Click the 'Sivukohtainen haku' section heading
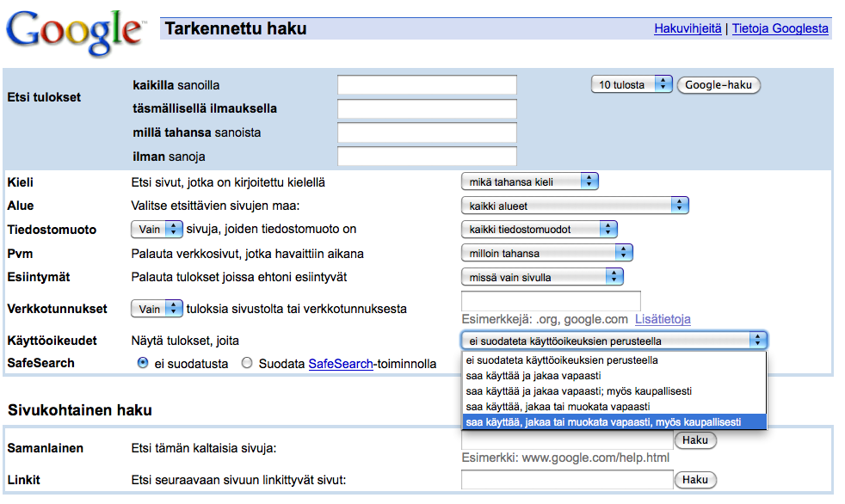Screen dimensions: 845x504 80,410
